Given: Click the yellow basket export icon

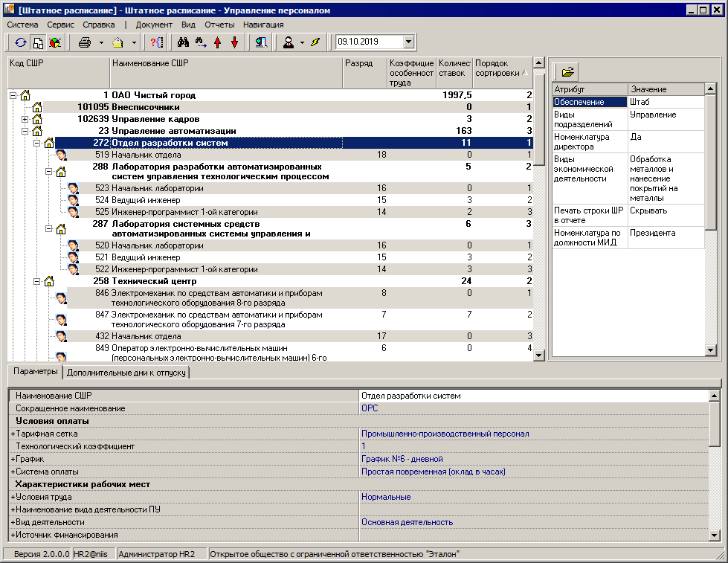Looking at the screenshot, I should [x=117, y=42].
